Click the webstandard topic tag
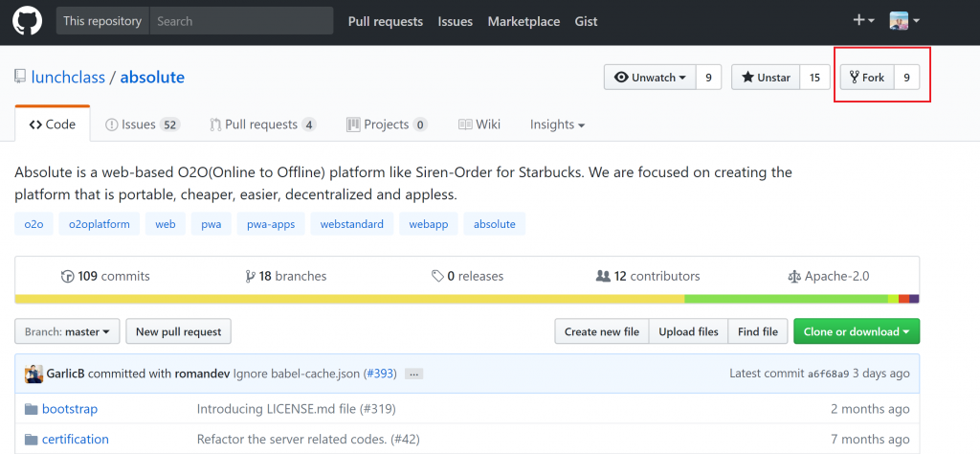 [x=352, y=224]
